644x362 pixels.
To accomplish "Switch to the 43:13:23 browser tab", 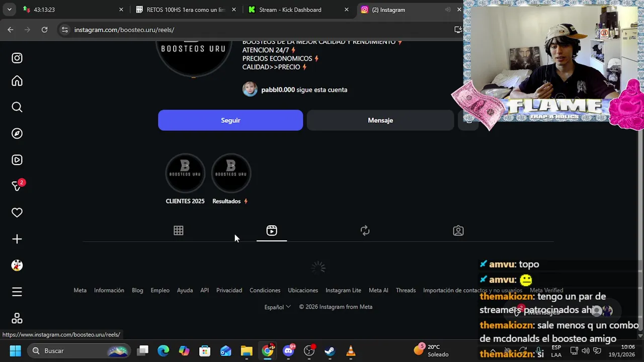I will [x=70, y=10].
